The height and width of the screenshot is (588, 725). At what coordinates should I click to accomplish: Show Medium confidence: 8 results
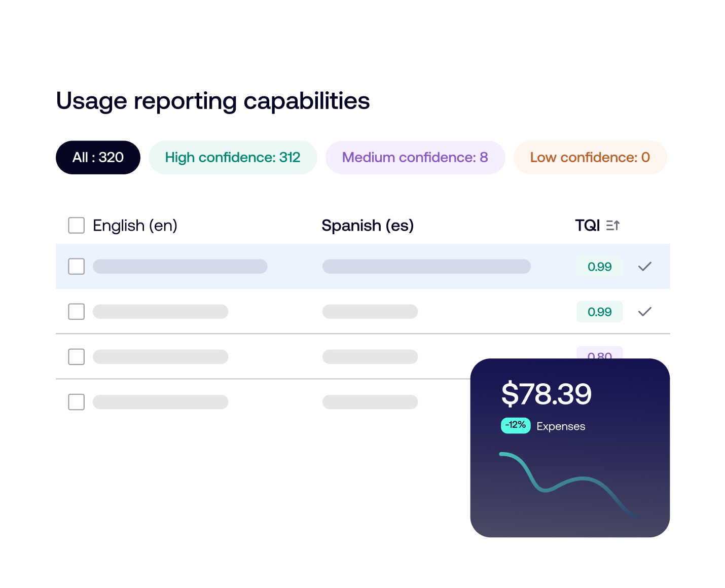[x=415, y=158]
